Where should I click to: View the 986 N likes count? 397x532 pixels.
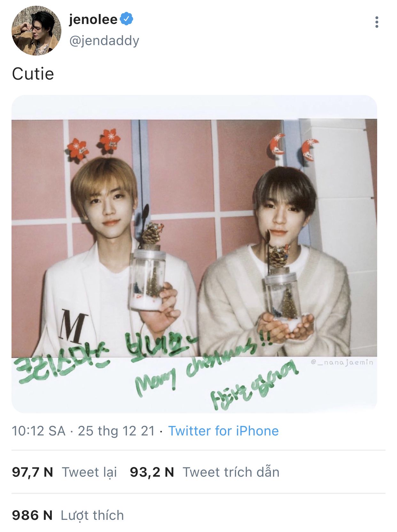pos(32,515)
